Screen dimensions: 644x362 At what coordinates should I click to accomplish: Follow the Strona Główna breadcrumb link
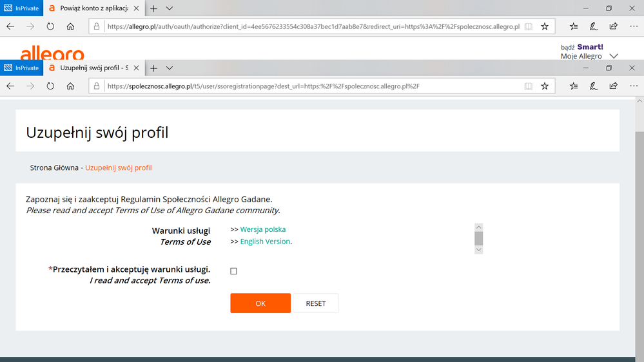(54, 167)
